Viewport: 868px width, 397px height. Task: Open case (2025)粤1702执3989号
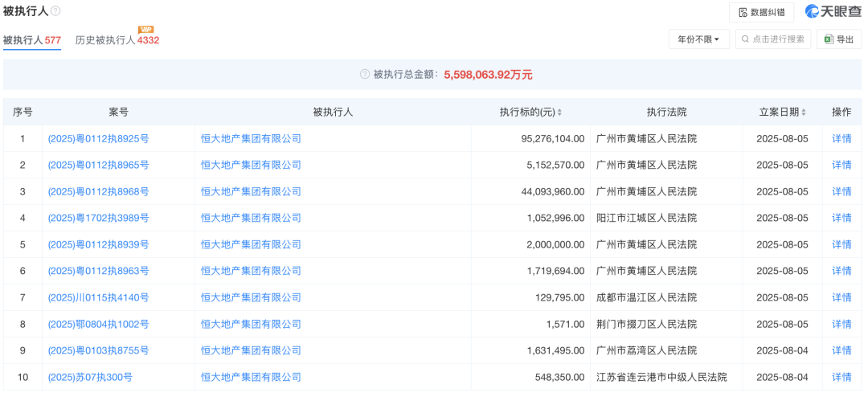99,218
